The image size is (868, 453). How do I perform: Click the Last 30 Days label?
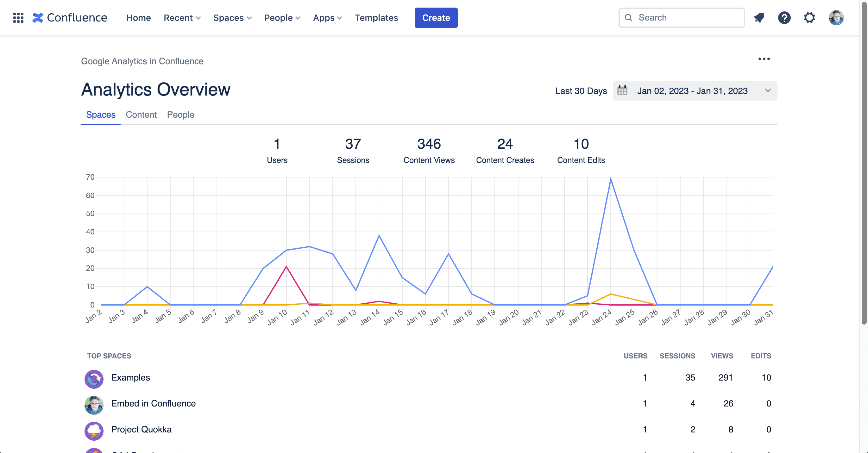[x=581, y=91]
